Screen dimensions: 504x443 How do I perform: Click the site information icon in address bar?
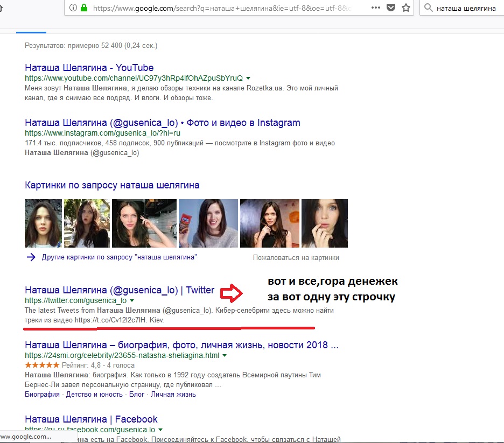coord(73,8)
